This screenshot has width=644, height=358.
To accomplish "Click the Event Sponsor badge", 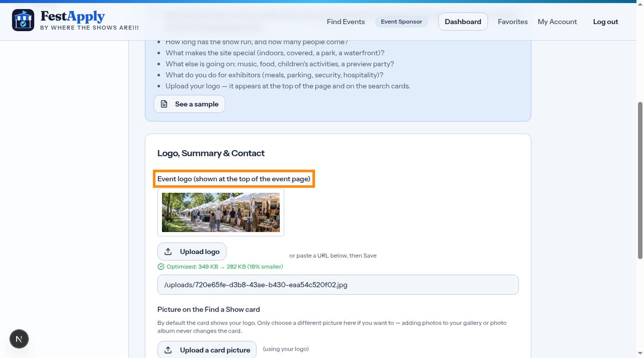I will pos(401,21).
